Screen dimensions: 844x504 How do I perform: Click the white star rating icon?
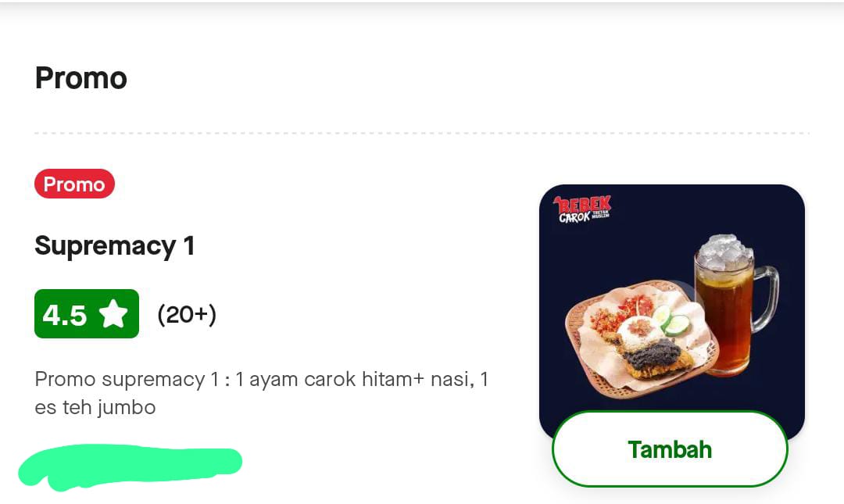point(113,313)
